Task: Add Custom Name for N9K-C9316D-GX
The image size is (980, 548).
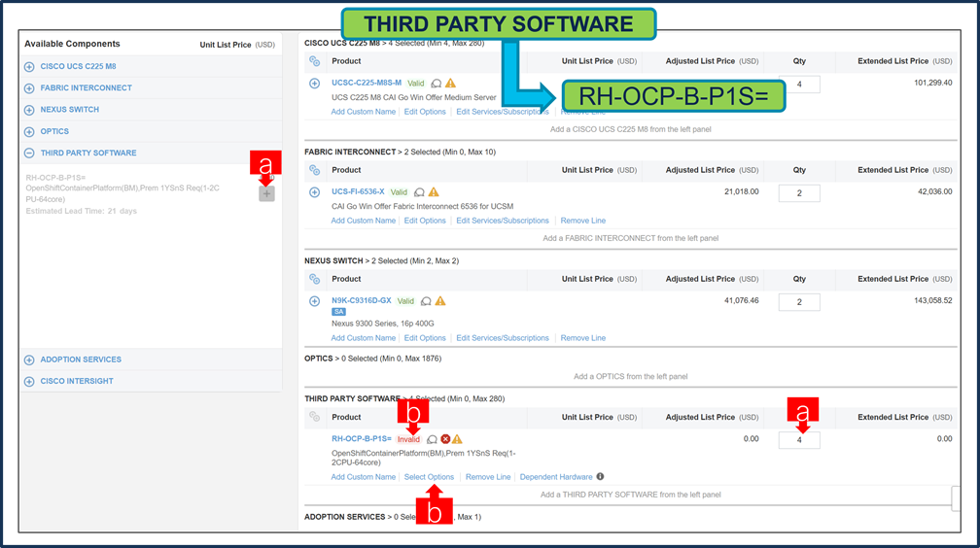Action: click(x=364, y=338)
